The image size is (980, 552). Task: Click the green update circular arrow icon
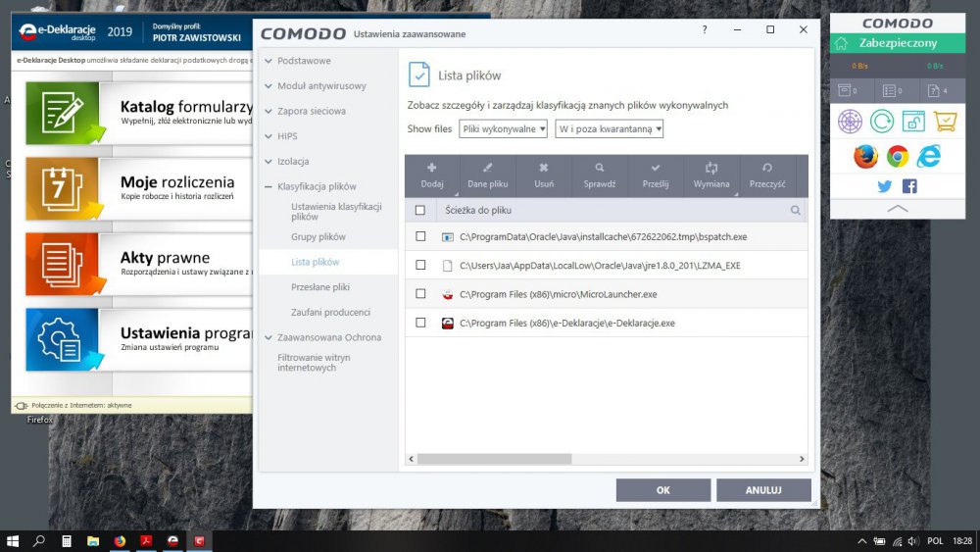(881, 122)
